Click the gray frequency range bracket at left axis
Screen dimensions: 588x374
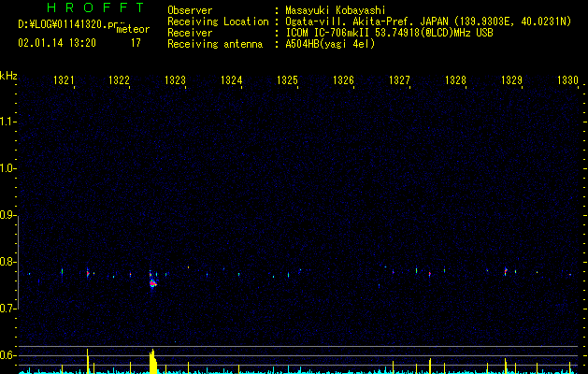pos(19,262)
